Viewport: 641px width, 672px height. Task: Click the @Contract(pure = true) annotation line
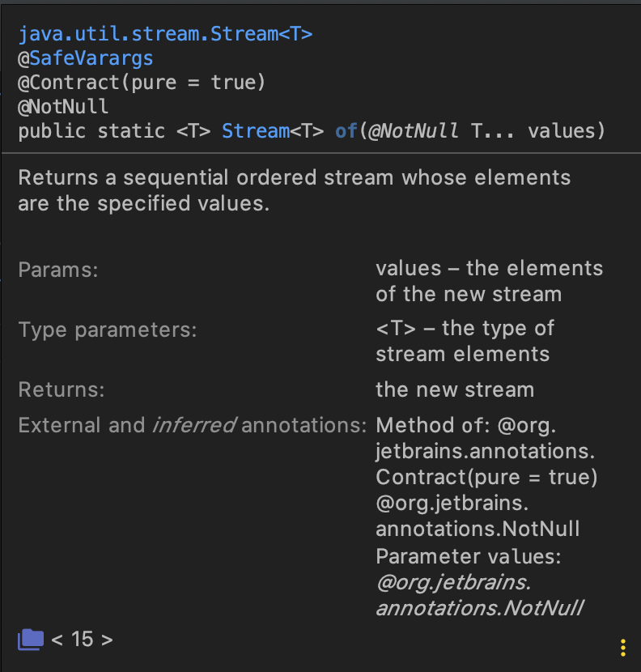click(142, 83)
